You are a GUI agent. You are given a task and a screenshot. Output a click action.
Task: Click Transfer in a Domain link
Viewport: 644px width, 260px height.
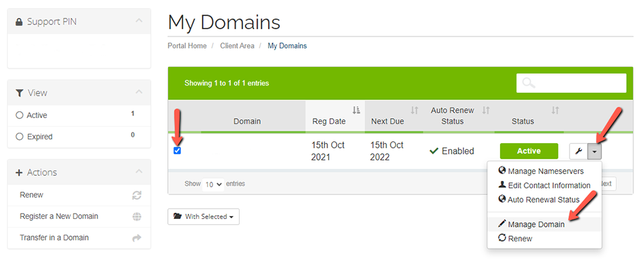[54, 237]
